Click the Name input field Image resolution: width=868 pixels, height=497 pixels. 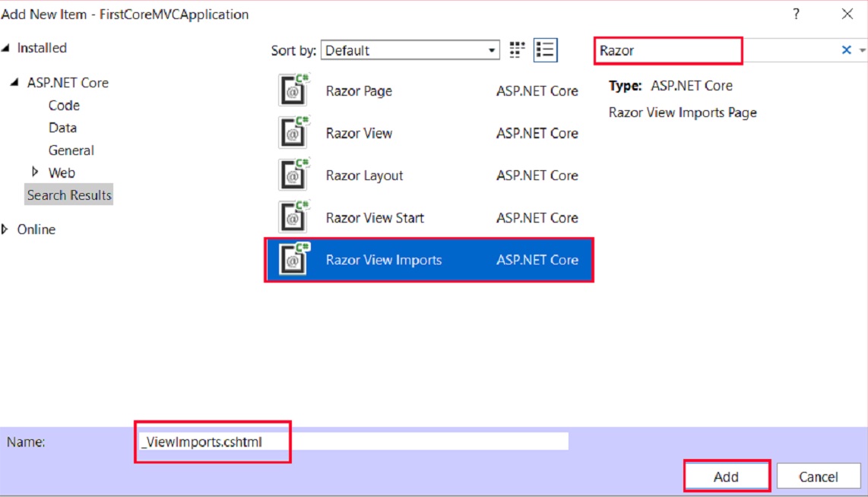[353, 442]
